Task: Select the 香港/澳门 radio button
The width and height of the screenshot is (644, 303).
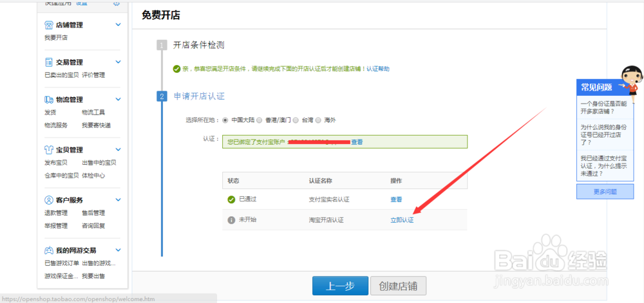Action: [259, 120]
